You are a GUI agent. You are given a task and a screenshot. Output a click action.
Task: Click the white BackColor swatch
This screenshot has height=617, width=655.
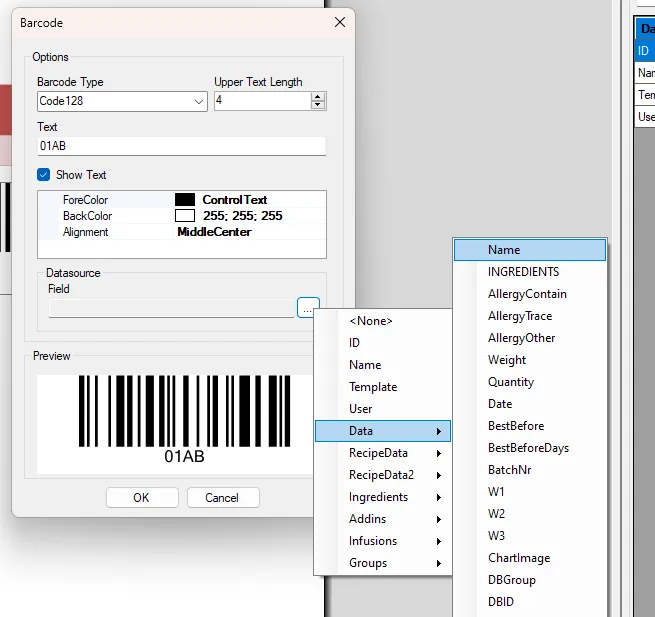185,216
